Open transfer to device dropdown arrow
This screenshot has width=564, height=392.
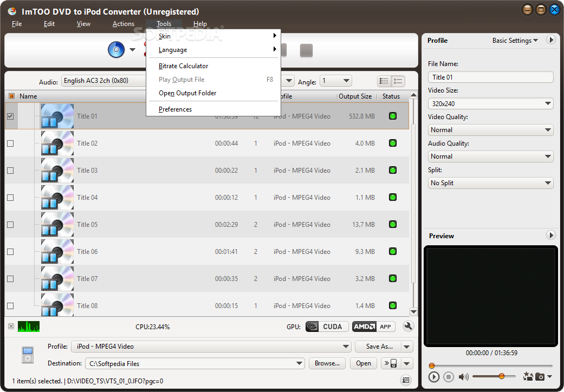(x=407, y=363)
